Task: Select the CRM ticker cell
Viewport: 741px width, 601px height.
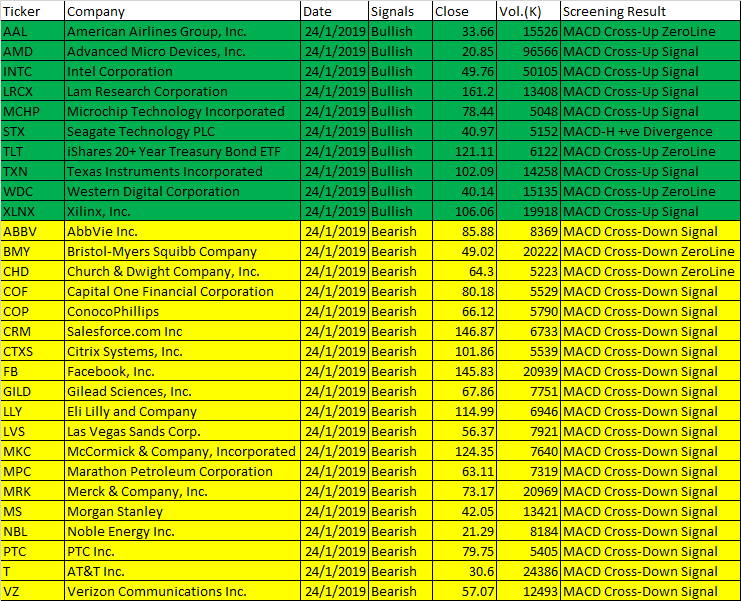Action: click(32, 331)
